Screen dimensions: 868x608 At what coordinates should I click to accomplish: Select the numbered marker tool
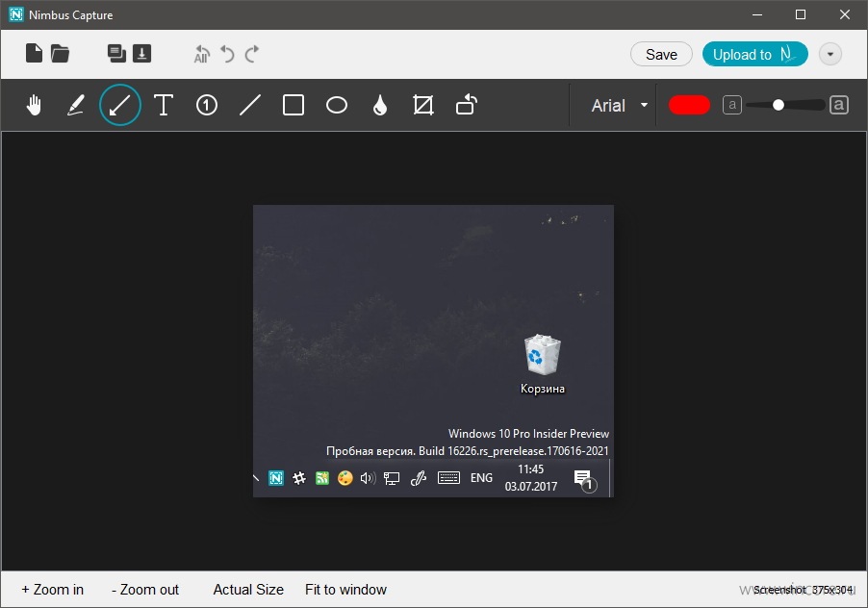click(207, 105)
